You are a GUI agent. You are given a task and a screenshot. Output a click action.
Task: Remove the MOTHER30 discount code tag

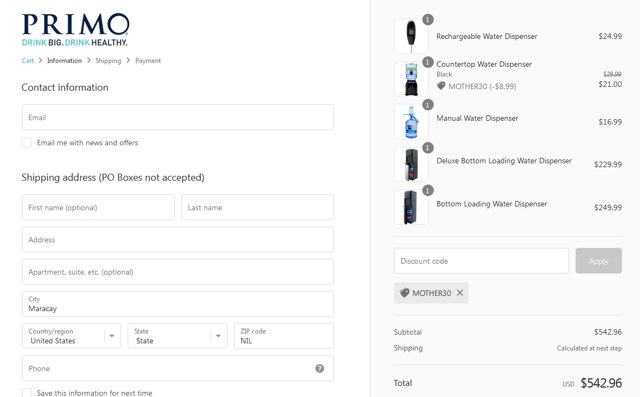click(x=460, y=293)
